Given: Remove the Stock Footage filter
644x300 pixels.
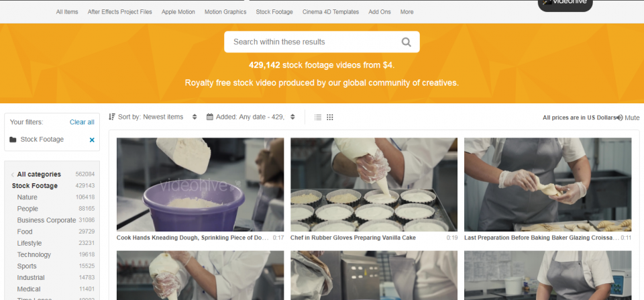Looking at the screenshot, I should 92,140.
